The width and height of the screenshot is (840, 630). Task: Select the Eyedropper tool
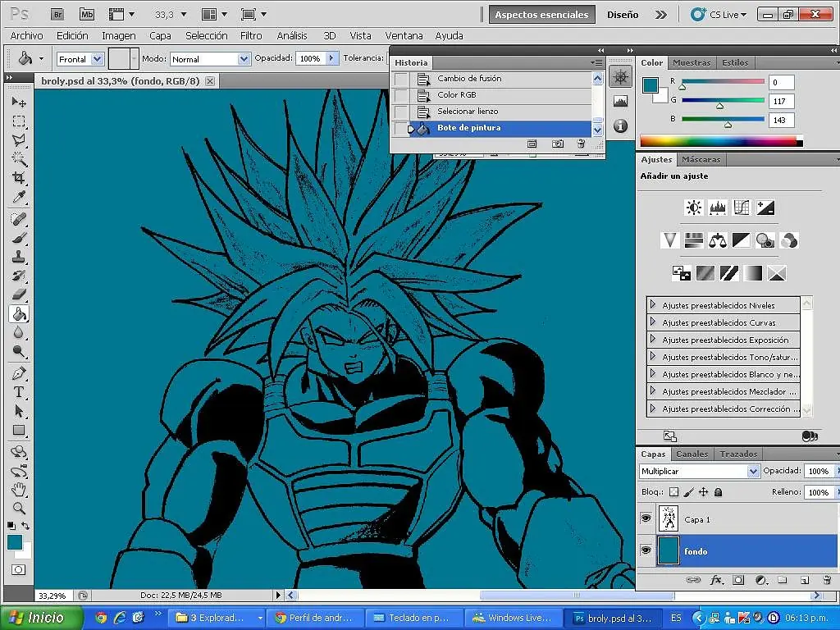point(19,197)
